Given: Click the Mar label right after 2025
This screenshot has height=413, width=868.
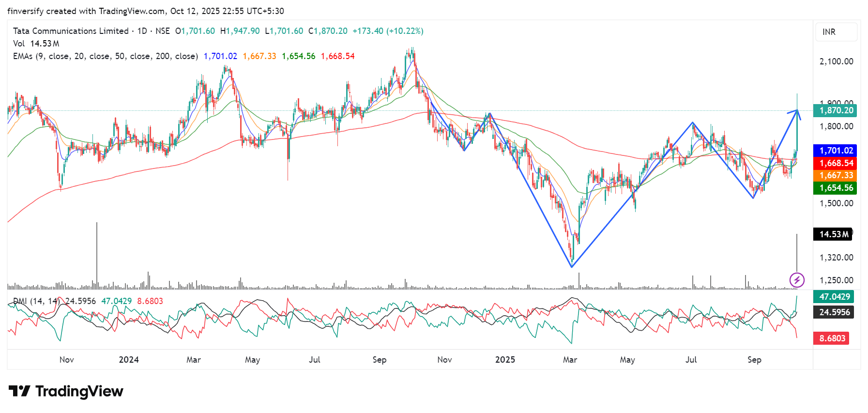Looking at the screenshot, I should (570, 360).
